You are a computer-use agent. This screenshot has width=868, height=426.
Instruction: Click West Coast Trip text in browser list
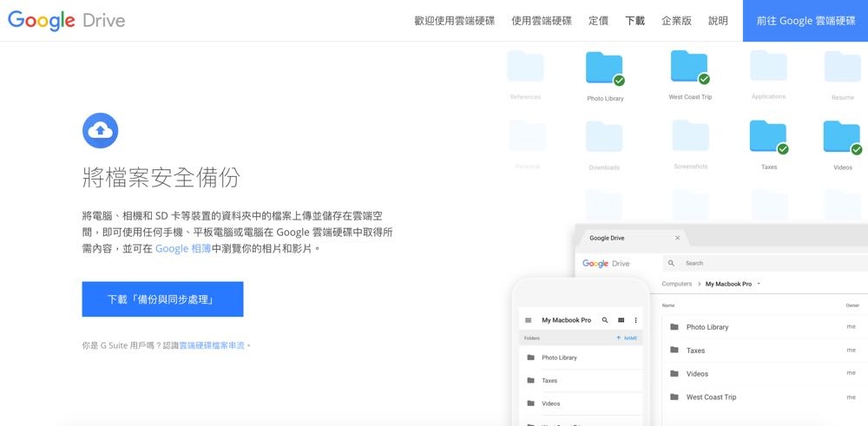point(712,397)
